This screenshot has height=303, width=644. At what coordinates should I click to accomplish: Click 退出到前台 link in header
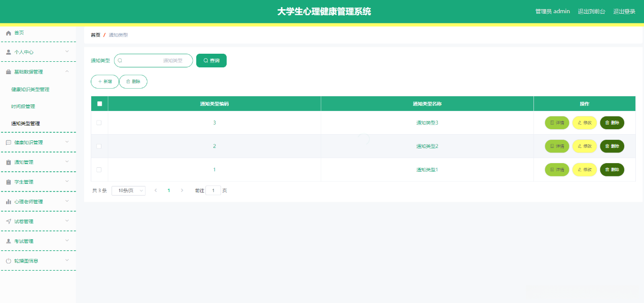click(x=591, y=11)
